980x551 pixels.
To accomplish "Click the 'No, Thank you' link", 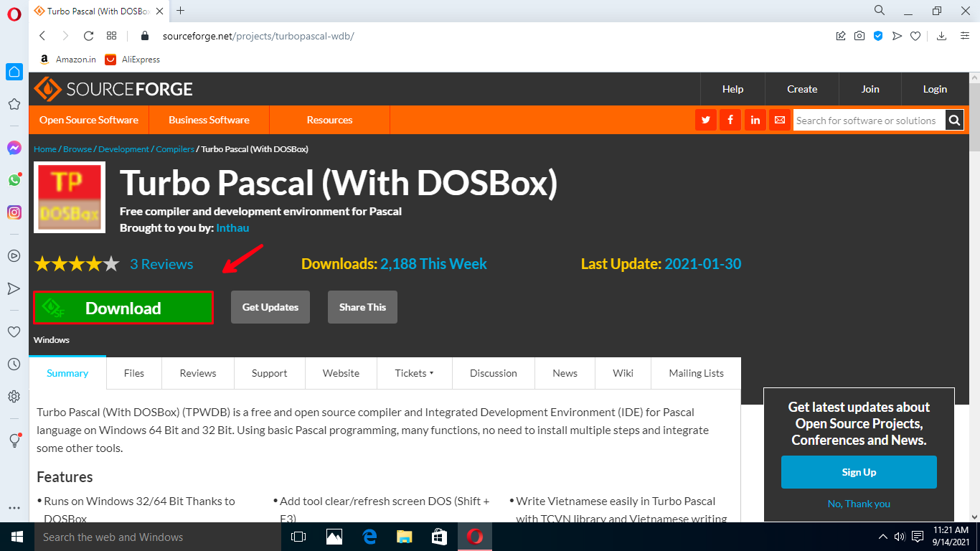I will pyautogui.click(x=859, y=504).
